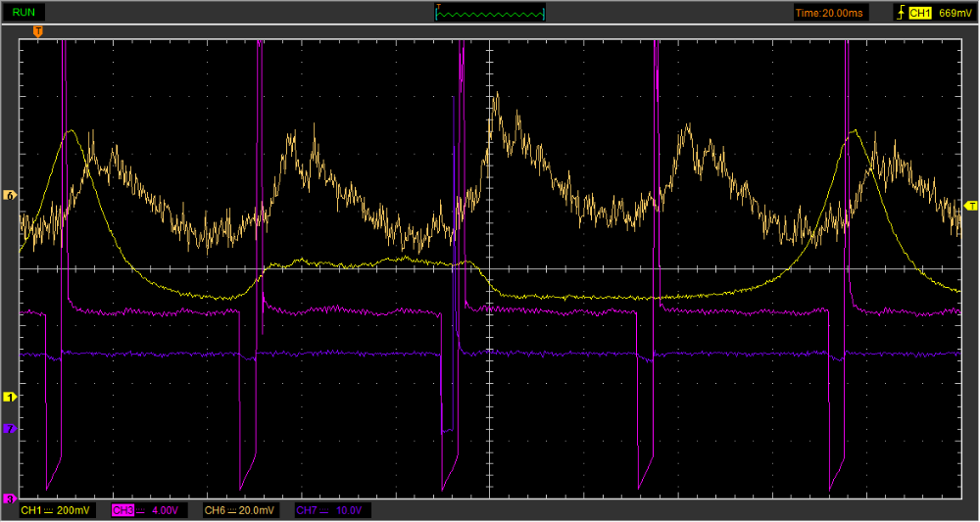Select the CH7 10.0V scale readout
The height and width of the screenshot is (522, 980).
pyautogui.click(x=350, y=510)
